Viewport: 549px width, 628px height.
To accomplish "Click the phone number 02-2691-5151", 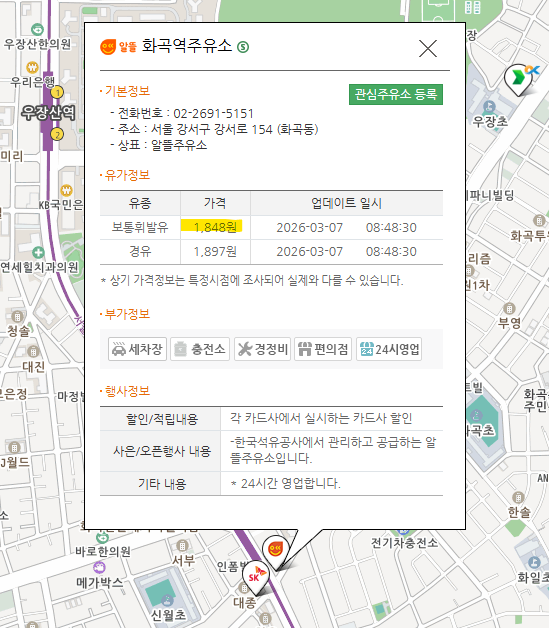I will [x=213, y=113].
